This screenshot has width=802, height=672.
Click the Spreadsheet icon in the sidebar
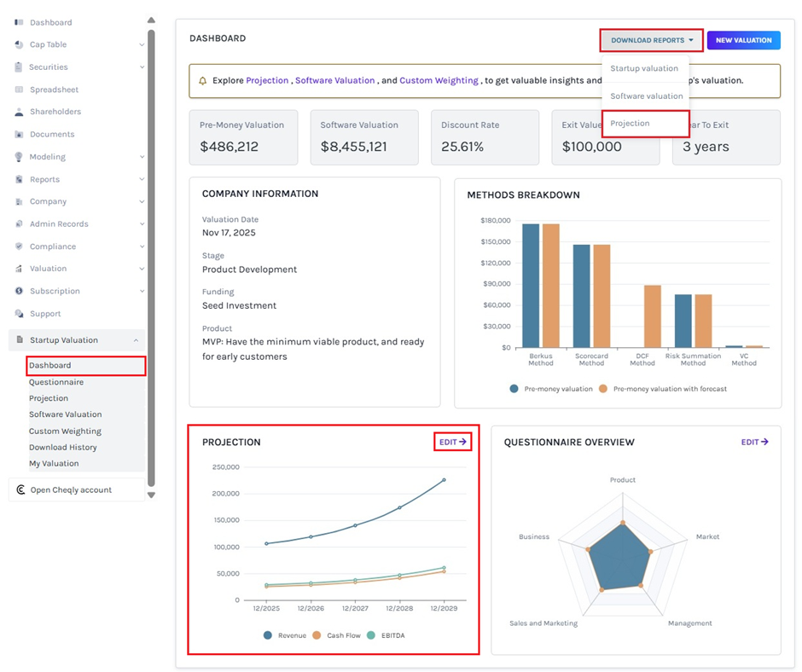[x=20, y=90]
